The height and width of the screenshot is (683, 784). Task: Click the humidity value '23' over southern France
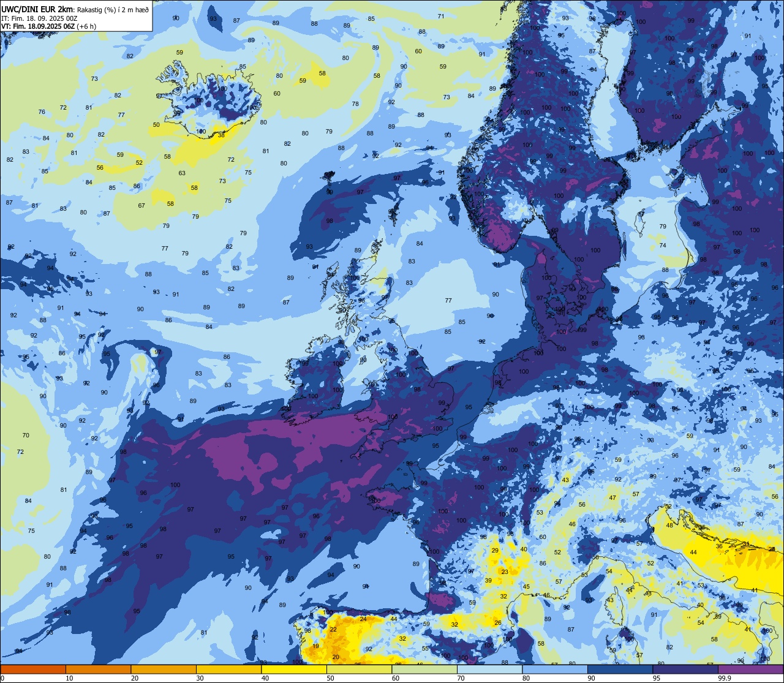click(x=505, y=572)
